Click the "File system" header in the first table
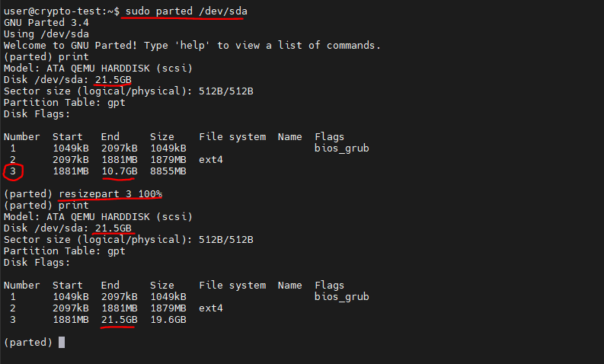Screen dimensions: 604x364 coord(232,137)
